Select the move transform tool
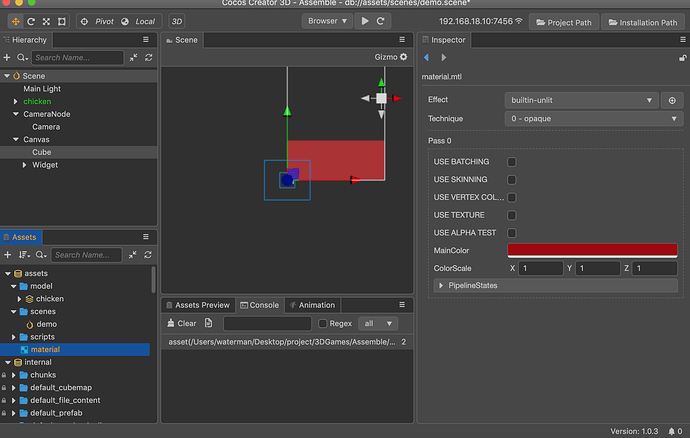This screenshot has width=690, height=438. coord(16,21)
